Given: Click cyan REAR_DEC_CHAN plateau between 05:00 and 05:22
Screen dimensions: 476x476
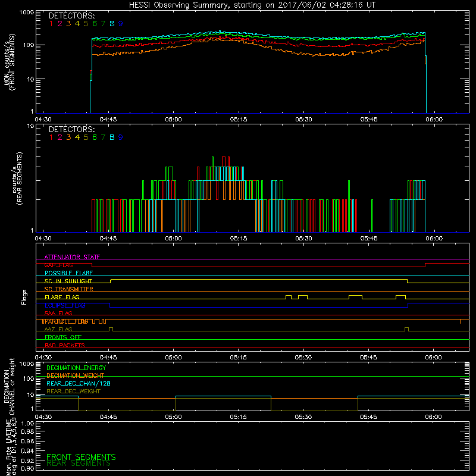Looking at the screenshot, I should pyautogui.click(x=224, y=396).
